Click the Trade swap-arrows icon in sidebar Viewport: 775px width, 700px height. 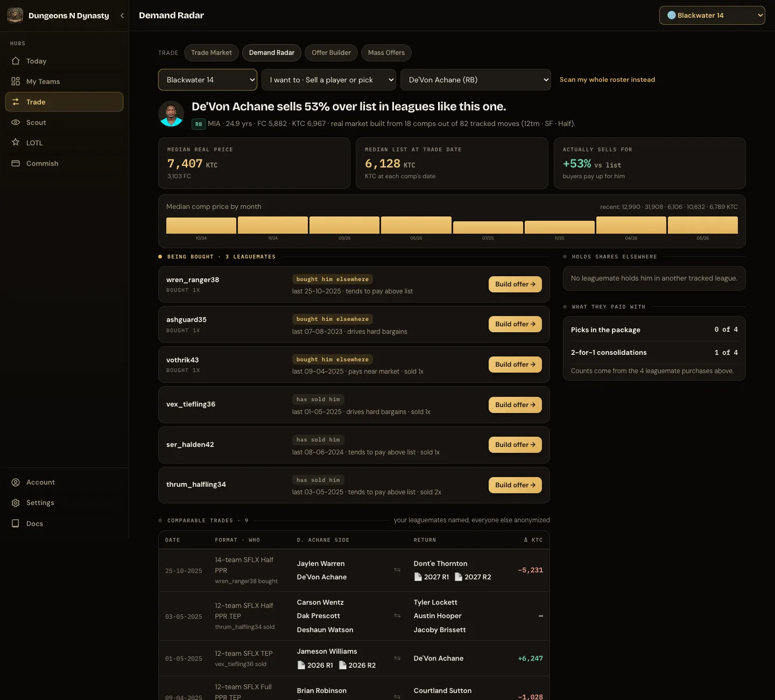(16, 102)
